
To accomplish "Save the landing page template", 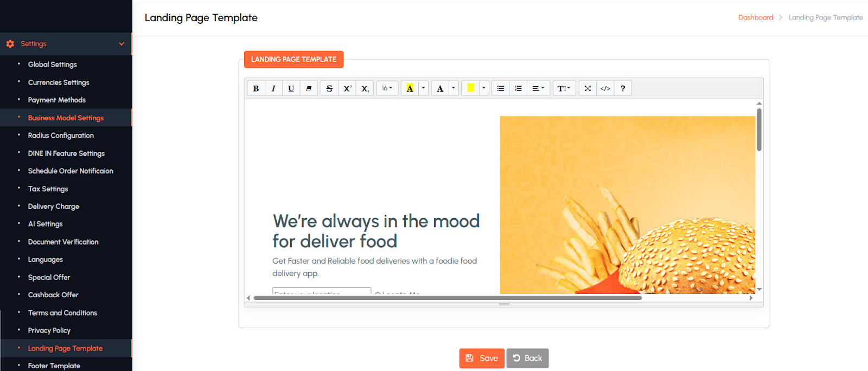I will coord(482,359).
